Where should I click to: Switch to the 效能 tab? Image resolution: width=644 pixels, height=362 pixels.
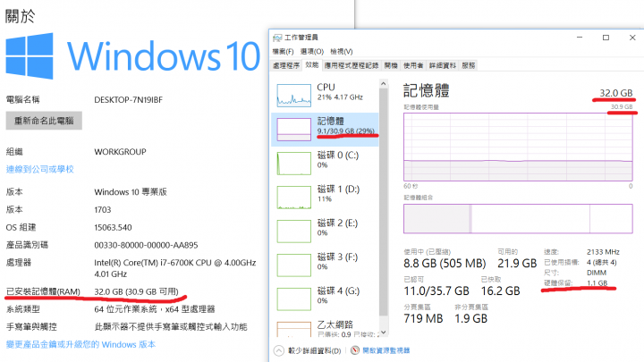point(312,65)
